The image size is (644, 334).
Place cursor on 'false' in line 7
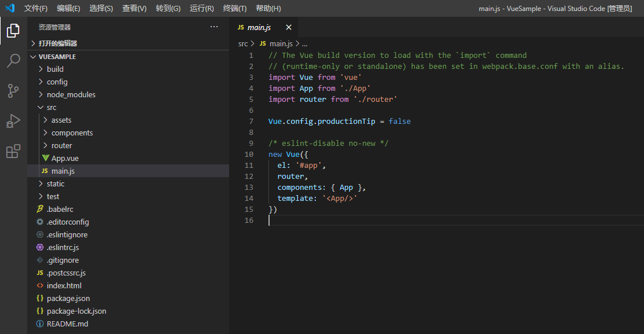(x=400, y=121)
